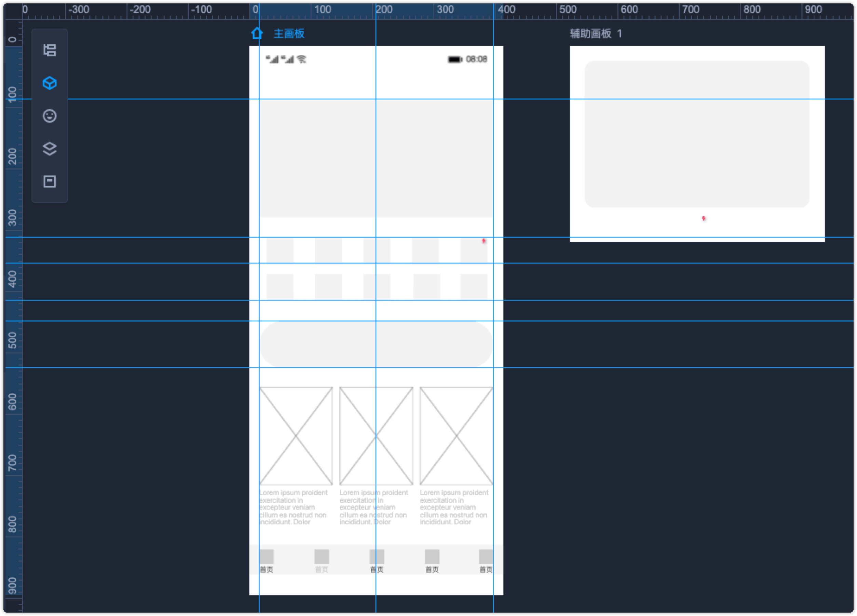857x616 pixels.
Task: Click the fourth 首页 tab in bottom bar
Action: coord(432,561)
